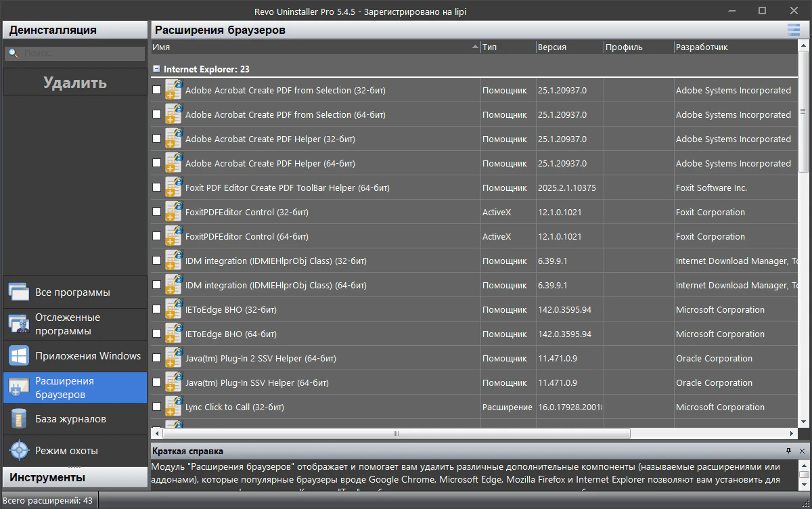Screen dimensions: 812x509
Task: Select the Windows Apps logo icon
Action: (x=18, y=356)
